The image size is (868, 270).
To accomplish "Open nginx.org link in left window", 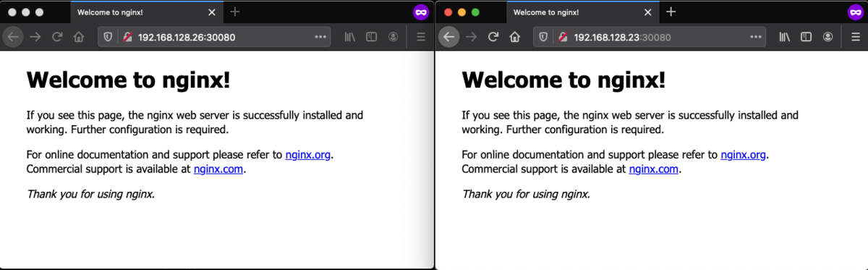I will (x=309, y=154).
